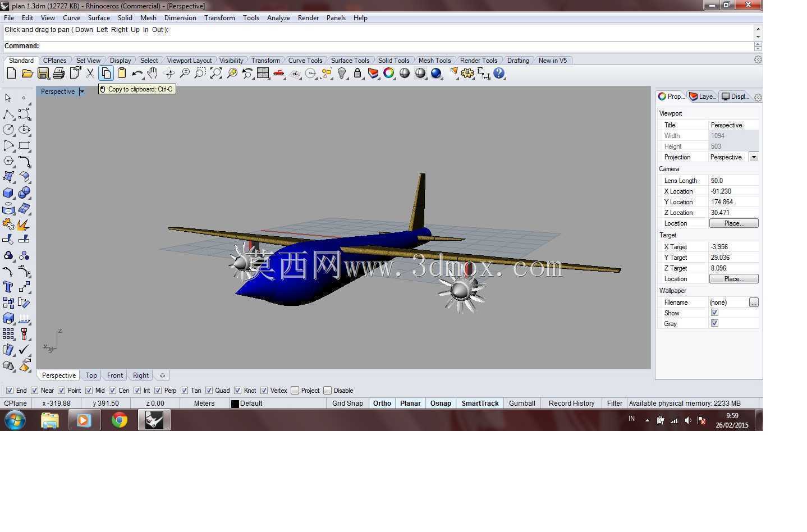Click the Viewport Title field showing Perspective
Screen dimensions: 807x532
pyautogui.click(x=733, y=125)
